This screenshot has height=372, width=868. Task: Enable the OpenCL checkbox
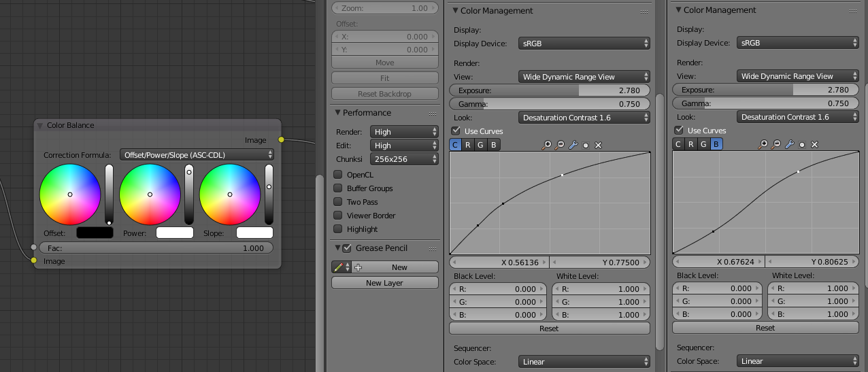pos(337,175)
